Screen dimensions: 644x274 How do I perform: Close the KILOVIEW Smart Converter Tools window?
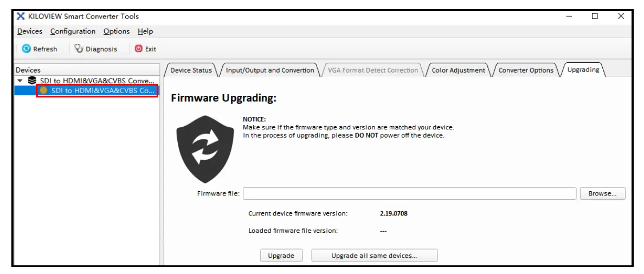tap(621, 16)
